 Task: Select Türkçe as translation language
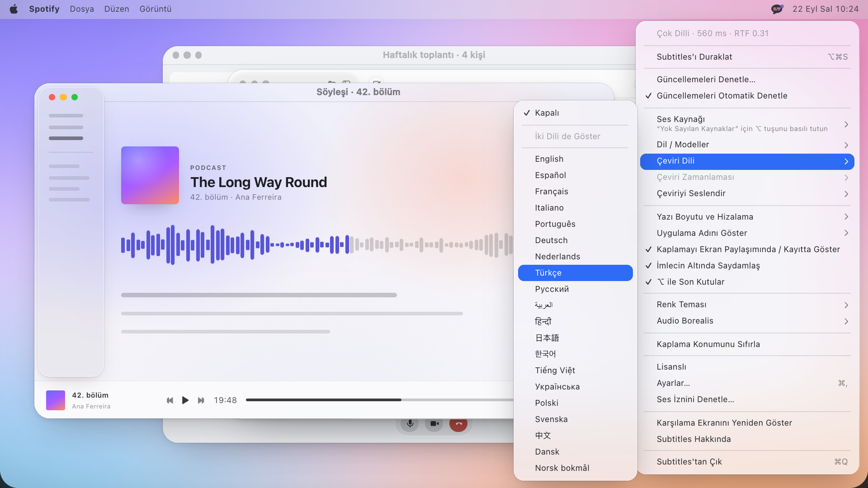tap(575, 273)
